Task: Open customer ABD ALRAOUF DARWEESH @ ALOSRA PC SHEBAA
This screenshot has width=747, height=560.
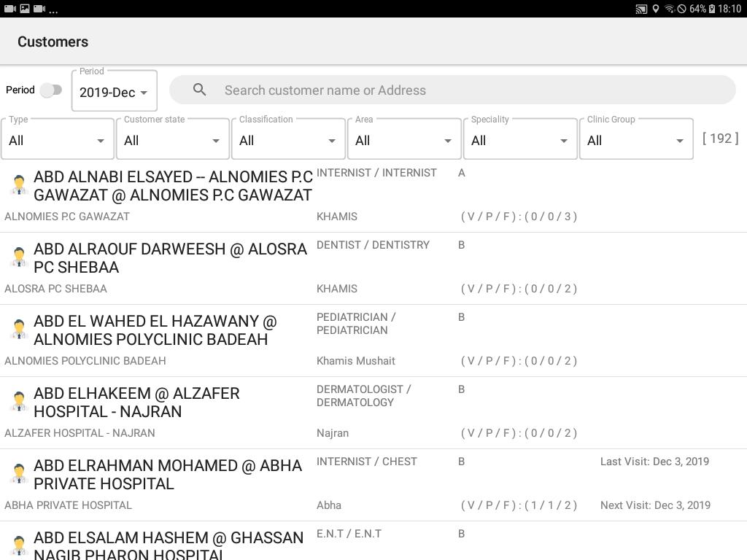Action: (170, 258)
